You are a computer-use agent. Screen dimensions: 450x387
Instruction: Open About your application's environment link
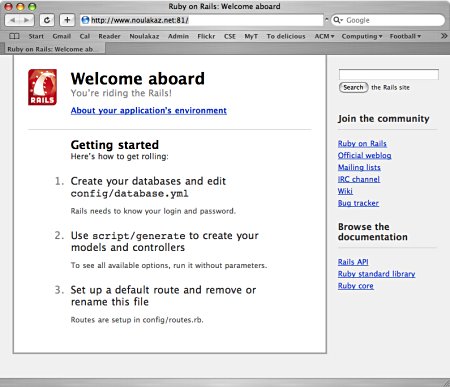click(149, 111)
